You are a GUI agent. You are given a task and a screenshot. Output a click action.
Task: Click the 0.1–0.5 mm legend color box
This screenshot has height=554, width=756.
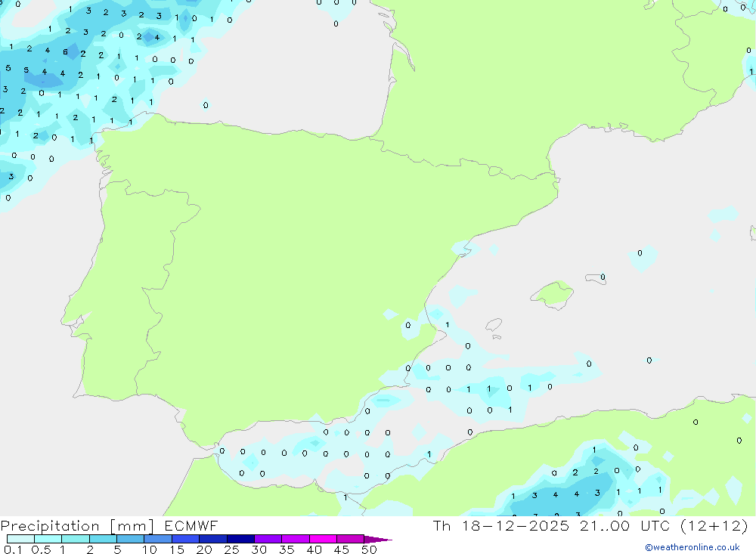[x=20, y=539]
